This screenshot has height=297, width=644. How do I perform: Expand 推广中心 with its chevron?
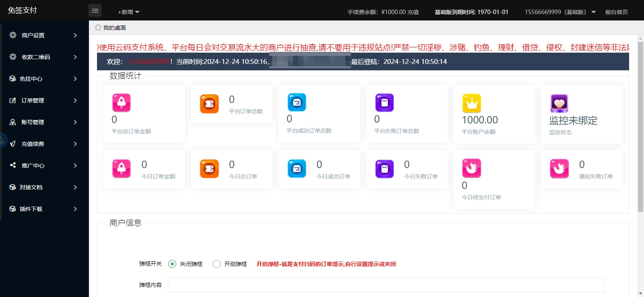tap(75, 166)
